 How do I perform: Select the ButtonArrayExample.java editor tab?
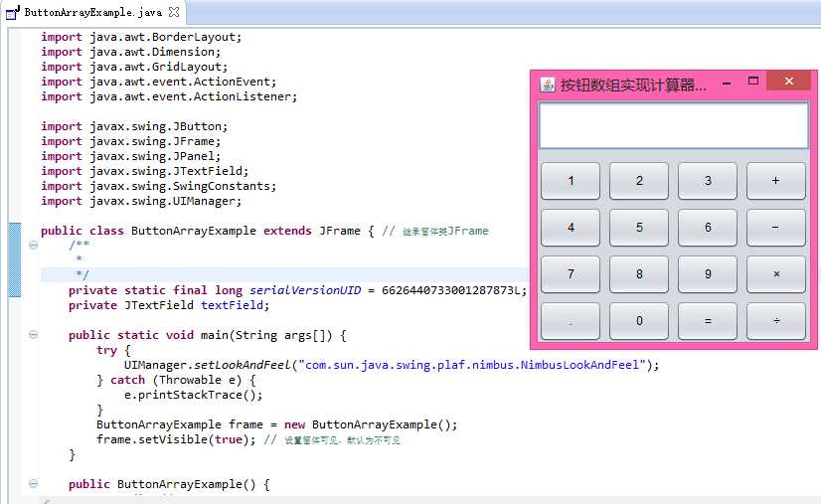(x=93, y=12)
